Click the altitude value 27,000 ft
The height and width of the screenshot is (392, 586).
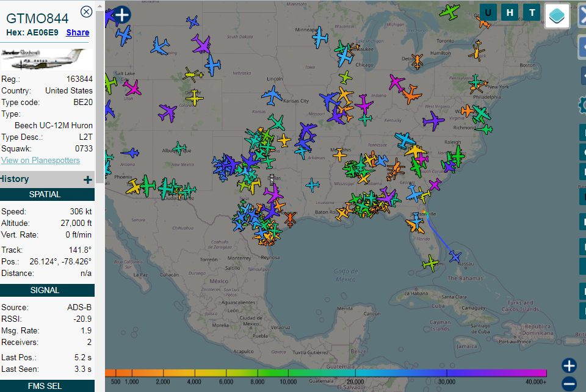click(76, 223)
